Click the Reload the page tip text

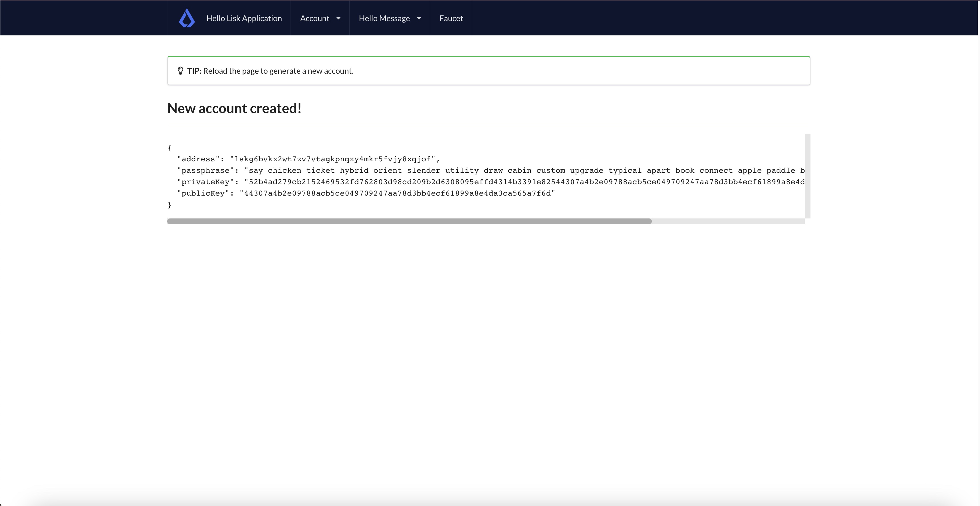coord(278,71)
